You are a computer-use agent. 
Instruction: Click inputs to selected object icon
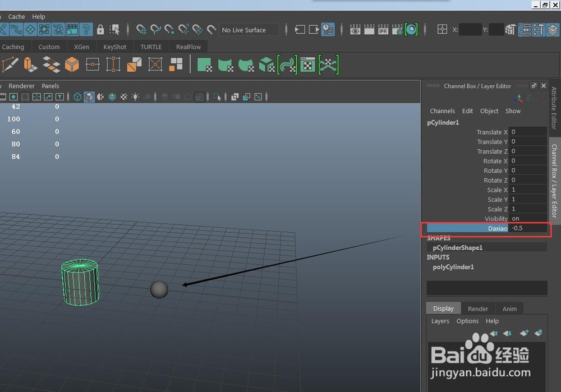click(300, 30)
